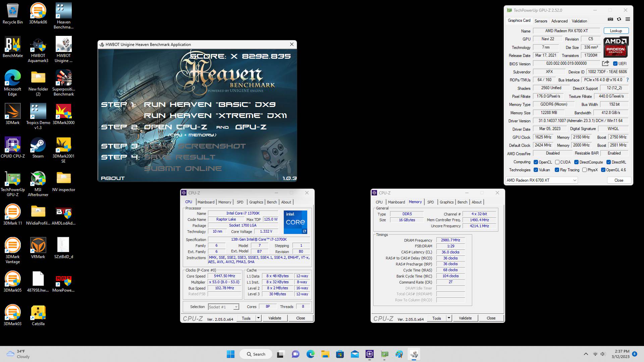Screen dimensions: 644x362
Task: Open the Recycle Bin desktop icon
Action: point(12,14)
